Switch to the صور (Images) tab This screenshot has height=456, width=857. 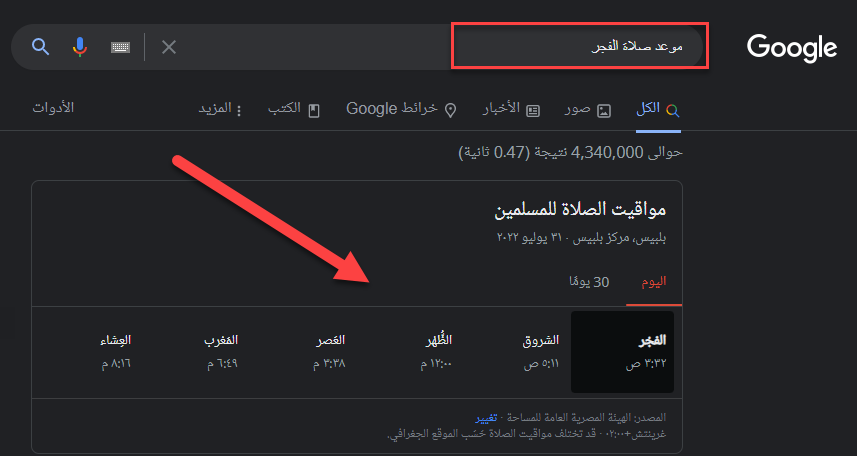[588, 109]
